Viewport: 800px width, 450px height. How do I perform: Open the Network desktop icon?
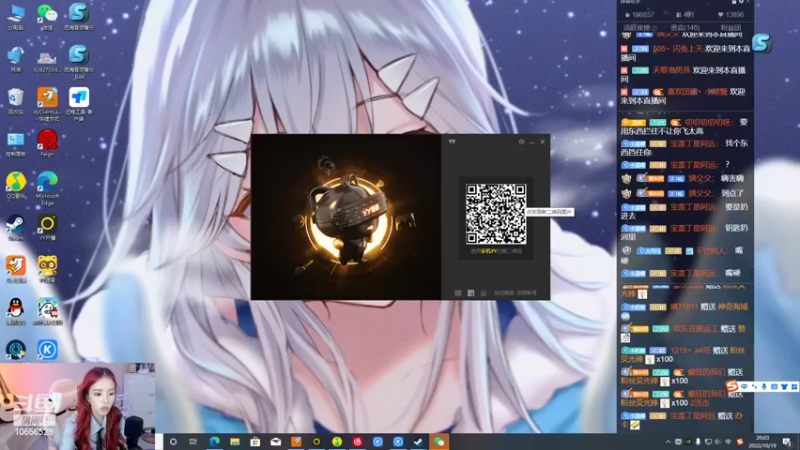pyautogui.click(x=16, y=59)
